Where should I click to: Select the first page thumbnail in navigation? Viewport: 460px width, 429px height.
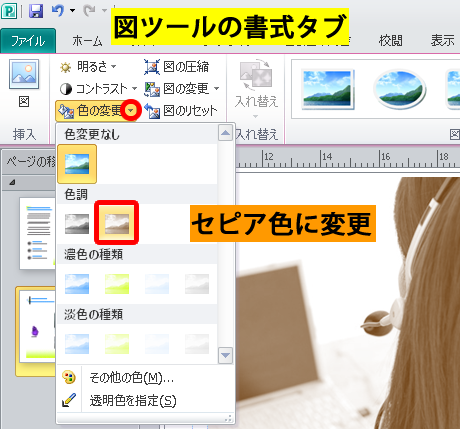(x=38, y=233)
